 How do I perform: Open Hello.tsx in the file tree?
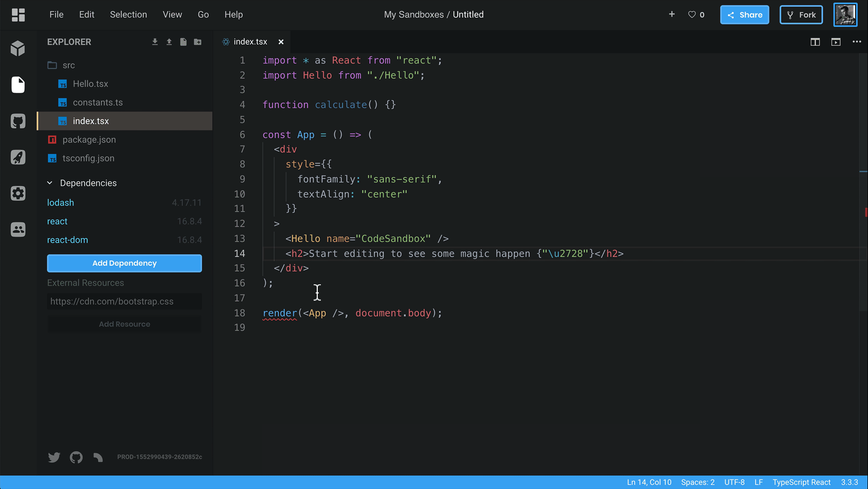tap(90, 84)
